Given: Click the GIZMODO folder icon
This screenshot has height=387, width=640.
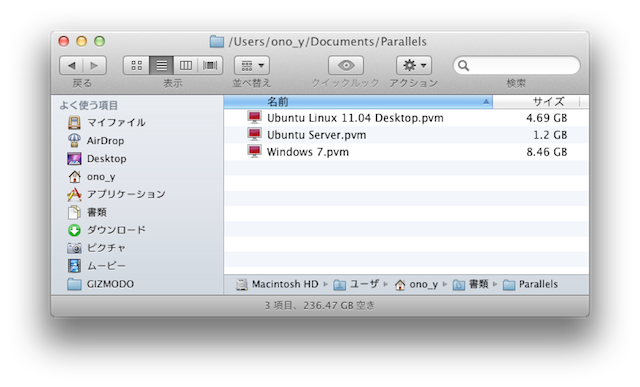Looking at the screenshot, I should pos(74,284).
